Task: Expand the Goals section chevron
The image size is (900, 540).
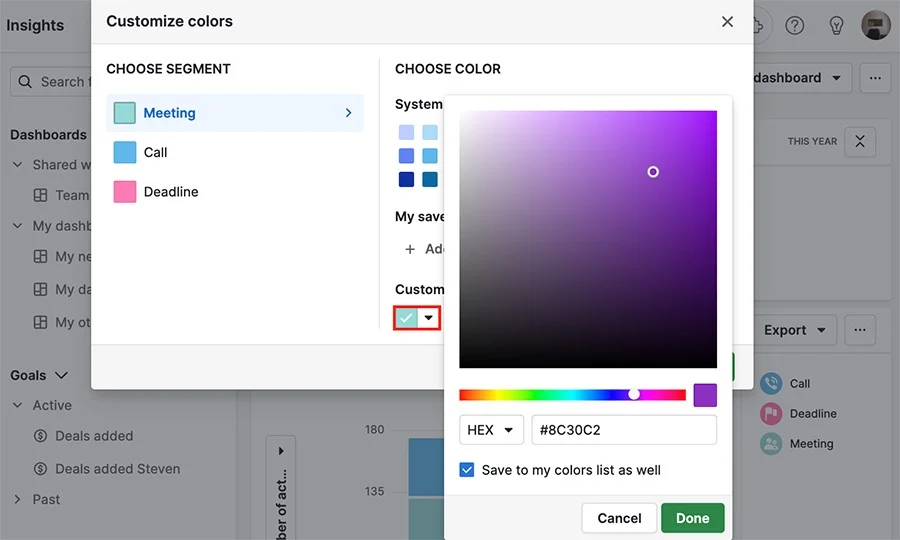Action: point(61,375)
